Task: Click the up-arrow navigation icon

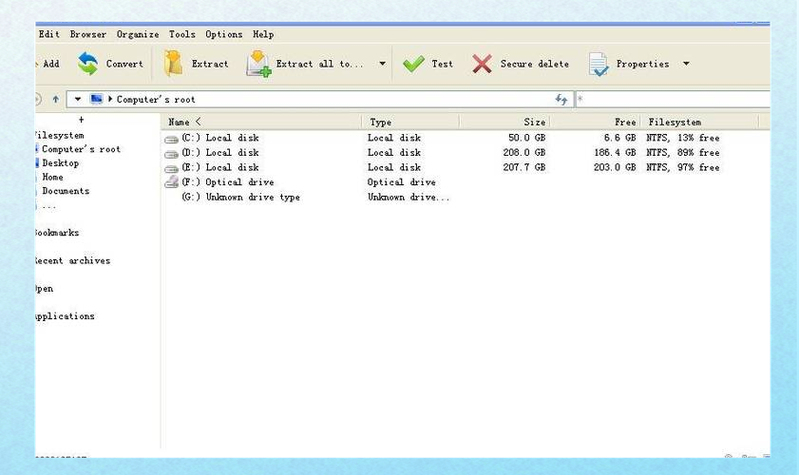Action: 56,99
